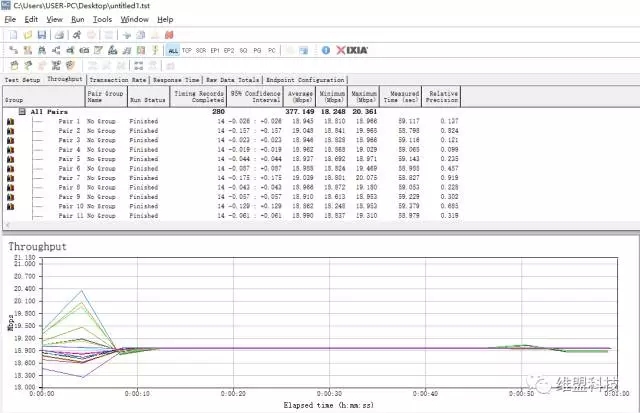Switch to the Endpoint Configuration tab
The height and width of the screenshot is (413, 640).
304,79
